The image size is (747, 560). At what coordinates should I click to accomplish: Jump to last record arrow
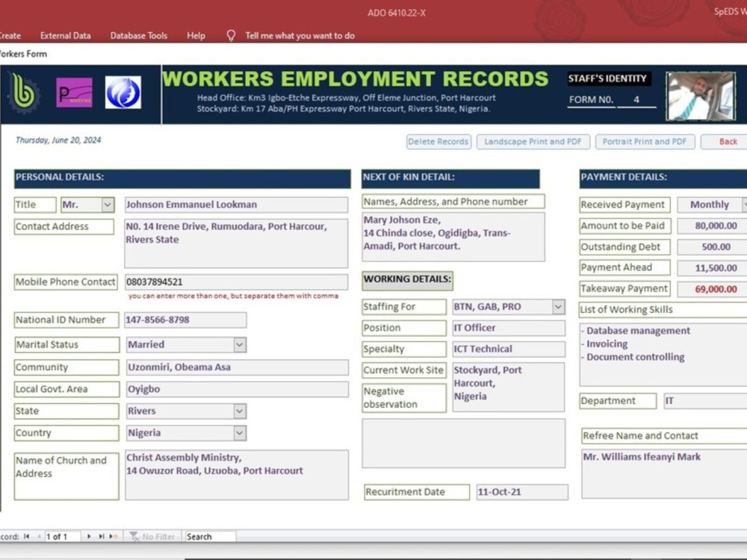tap(101, 536)
